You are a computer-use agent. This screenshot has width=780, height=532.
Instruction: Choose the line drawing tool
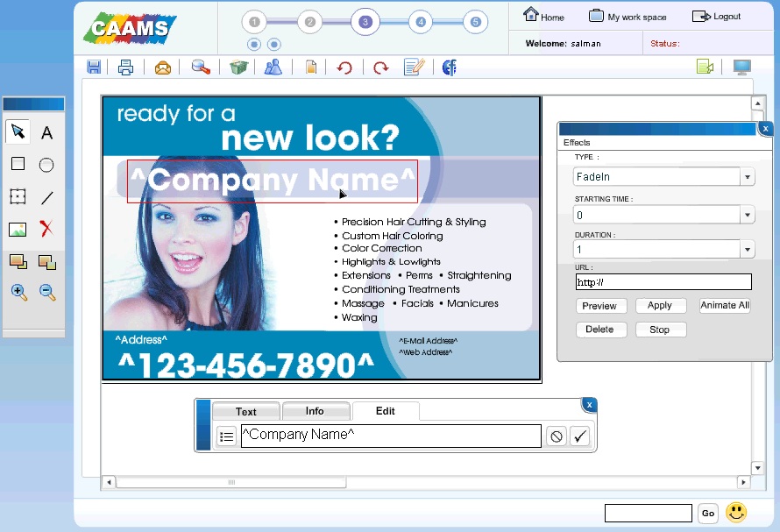(x=47, y=197)
